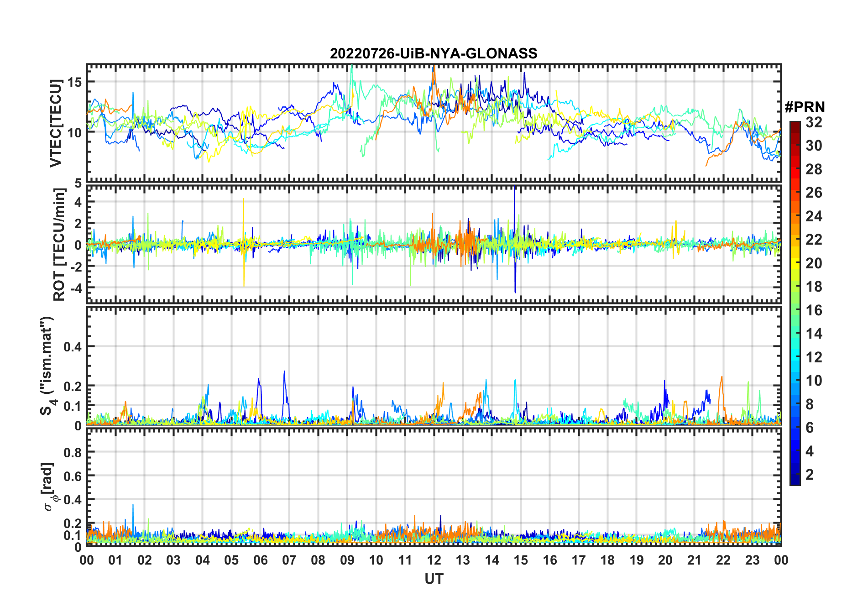868x607 pixels.
Task: Click colorbar tick label 2
Action: point(810,475)
